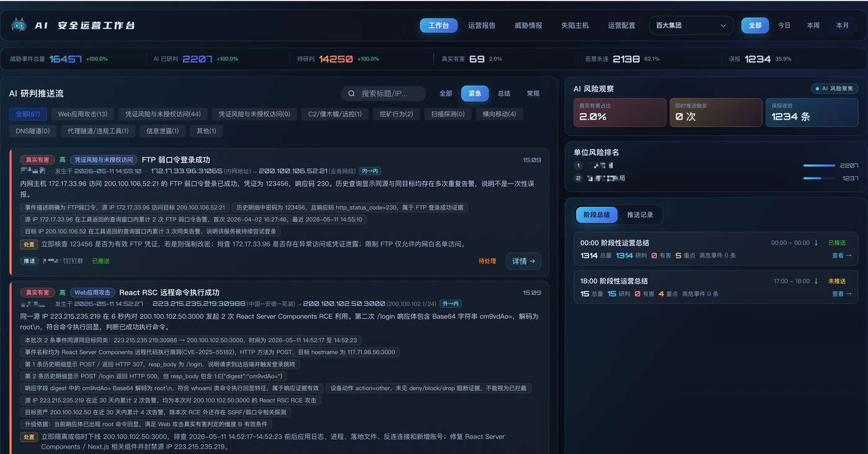Image resolution: width=868 pixels, height=454 pixels.
Task: Switch to the 阶段总结 tab
Action: pos(596,215)
